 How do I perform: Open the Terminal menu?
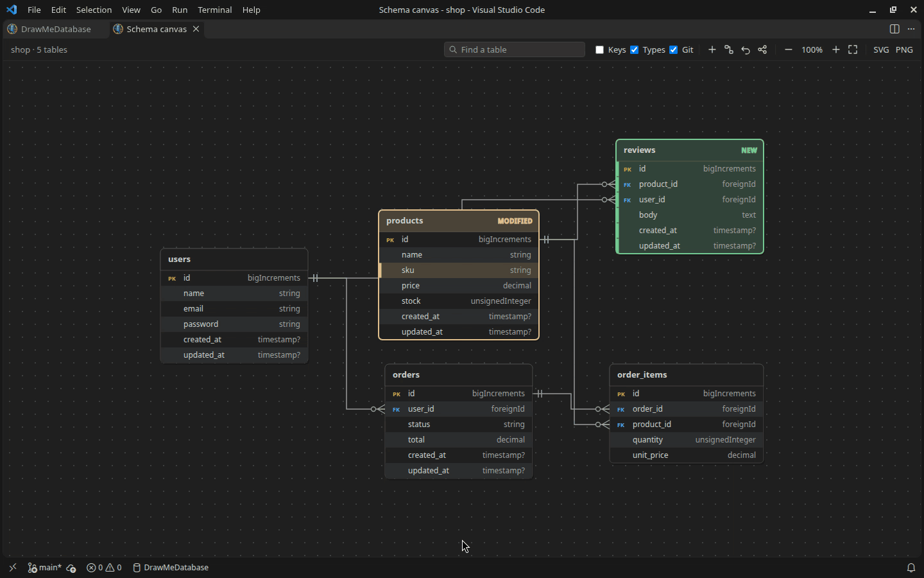pyautogui.click(x=214, y=10)
